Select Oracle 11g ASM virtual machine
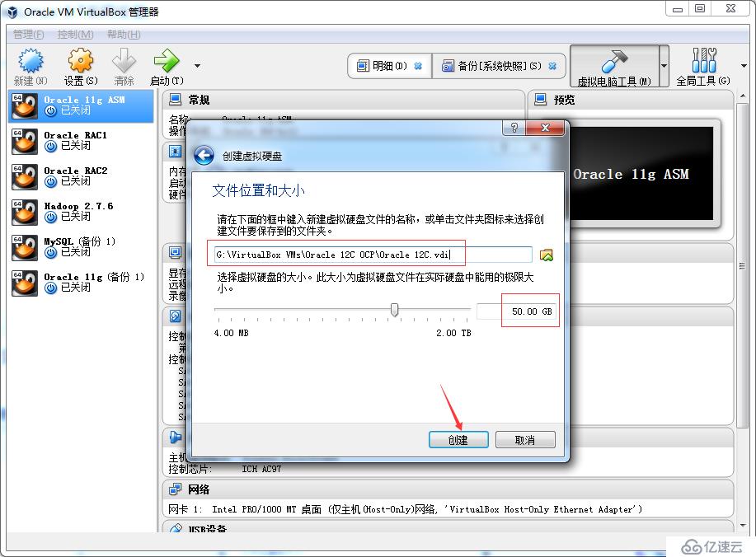The image size is (756, 557). tap(81, 105)
